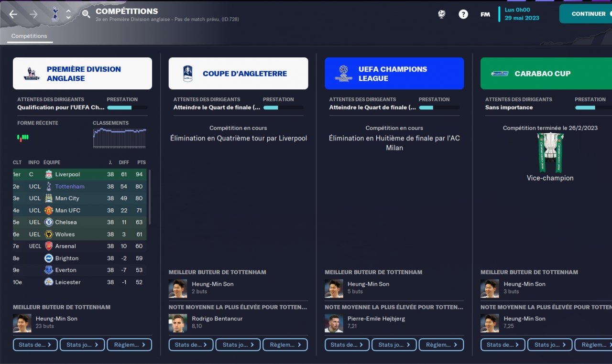This screenshot has height=364, width=612.
Task: Open the UEFA Champions League header card
Action: pyautogui.click(x=394, y=74)
